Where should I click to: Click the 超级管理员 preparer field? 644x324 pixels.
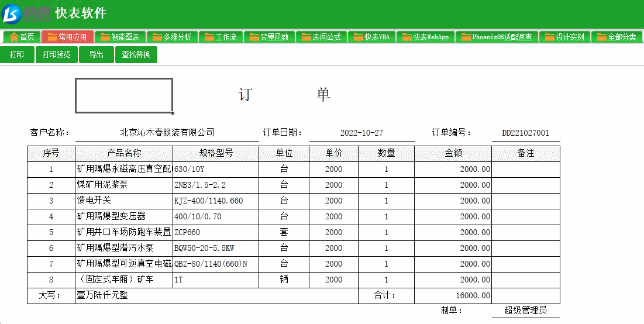(526, 311)
